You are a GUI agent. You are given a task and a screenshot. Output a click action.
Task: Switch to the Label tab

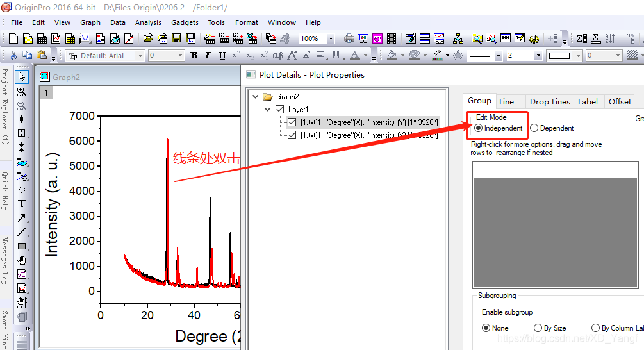click(x=588, y=101)
